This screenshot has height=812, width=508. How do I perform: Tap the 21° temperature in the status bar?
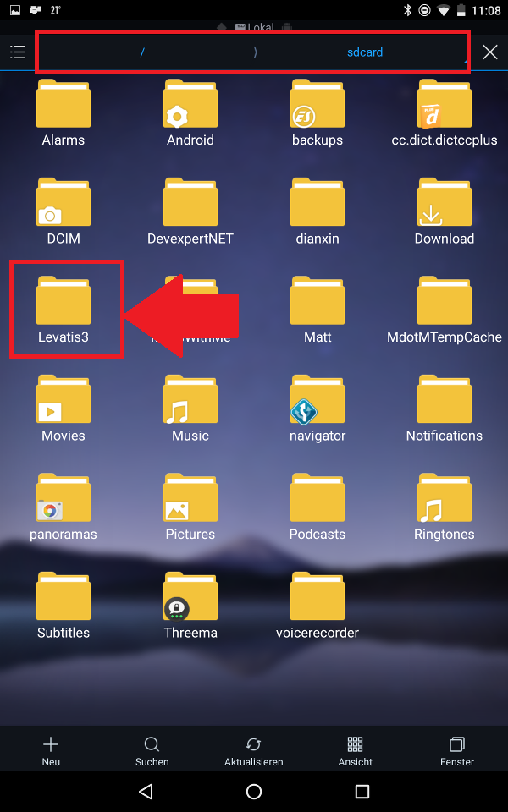coord(56,10)
